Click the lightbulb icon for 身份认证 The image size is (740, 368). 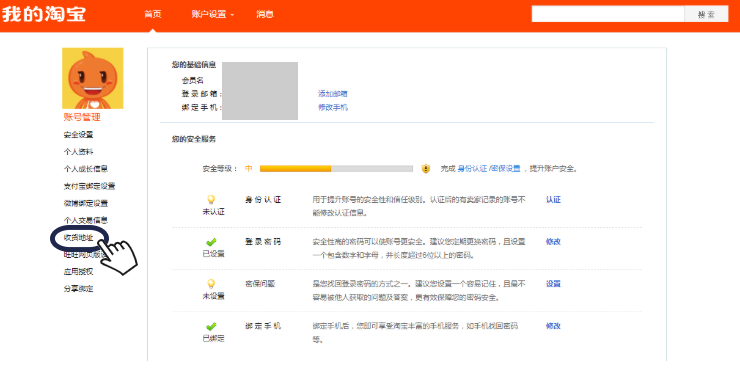(x=211, y=200)
